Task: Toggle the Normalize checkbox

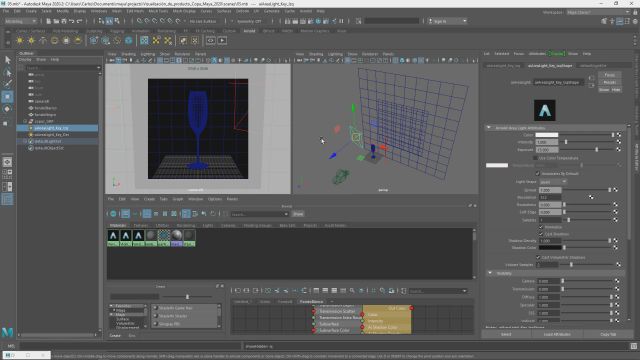Action: pyautogui.click(x=541, y=227)
